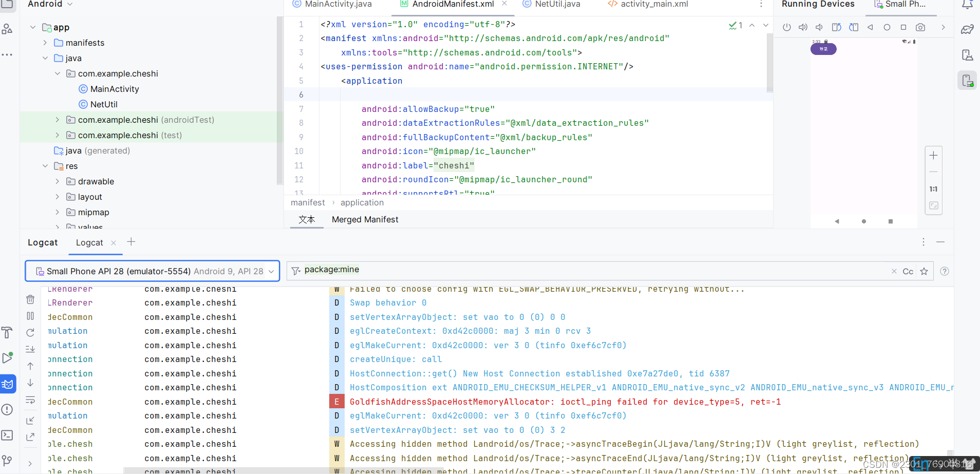The height and width of the screenshot is (474, 980).
Task: Open the Gradle elephant tool window
Action: click(x=967, y=29)
